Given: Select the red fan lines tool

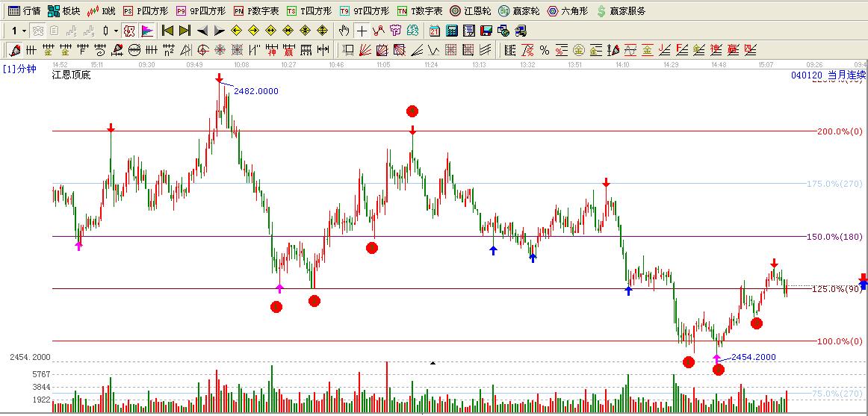Looking at the screenshot, I should [x=365, y=50].
